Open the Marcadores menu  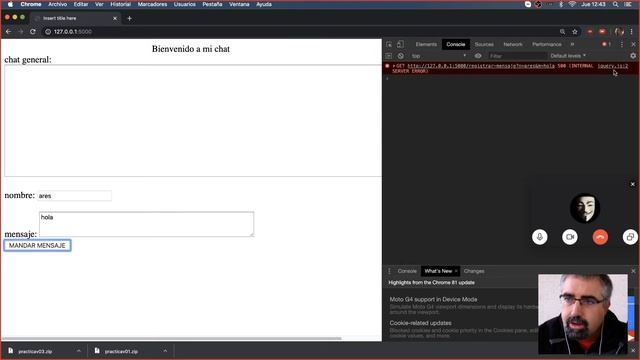pyautogui.click(x=152, y=4)
